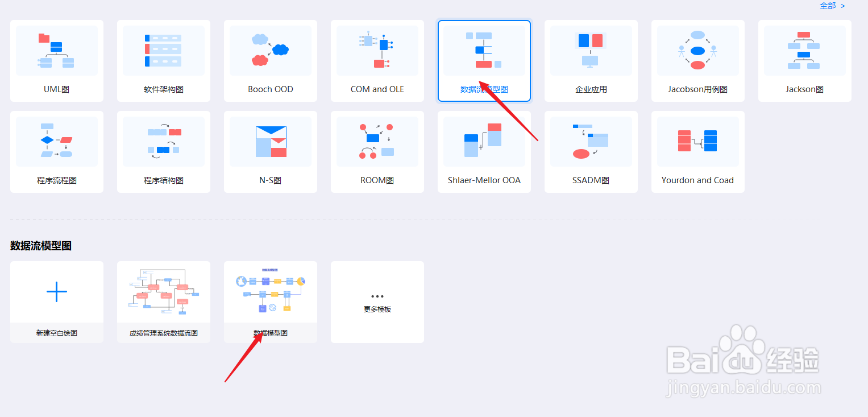This screenshot has width=868, height=417.
Task: Open the Jacobson用例图 category
Action: 697,61
